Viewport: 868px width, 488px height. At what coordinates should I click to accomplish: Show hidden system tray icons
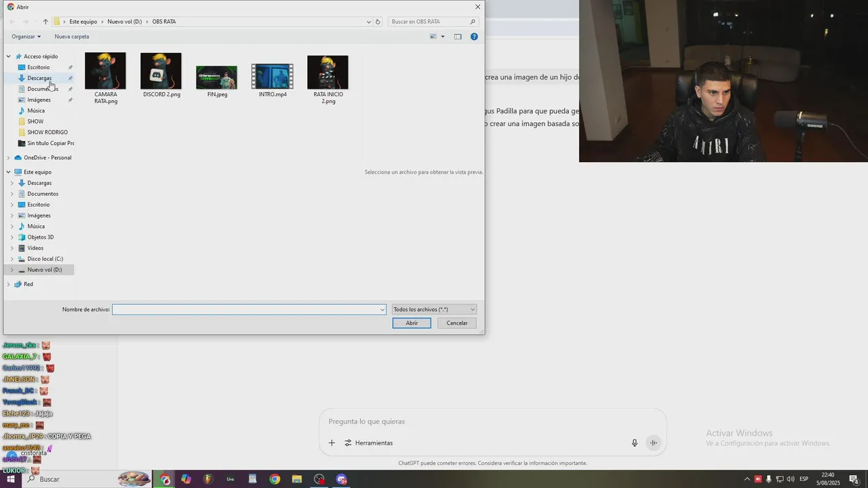tap(747, 479)
